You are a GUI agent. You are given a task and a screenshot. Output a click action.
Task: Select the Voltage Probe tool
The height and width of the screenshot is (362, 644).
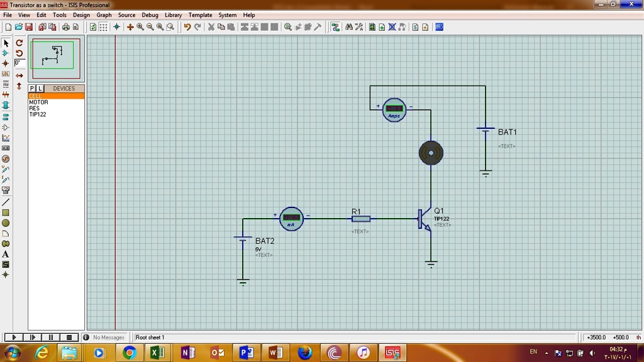(x=6, y=168)
